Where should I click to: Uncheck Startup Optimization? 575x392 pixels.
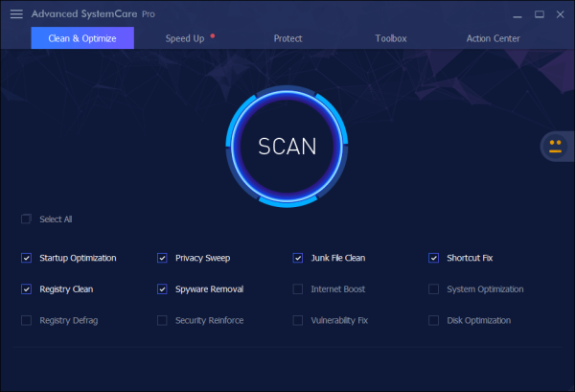(27, 258)
